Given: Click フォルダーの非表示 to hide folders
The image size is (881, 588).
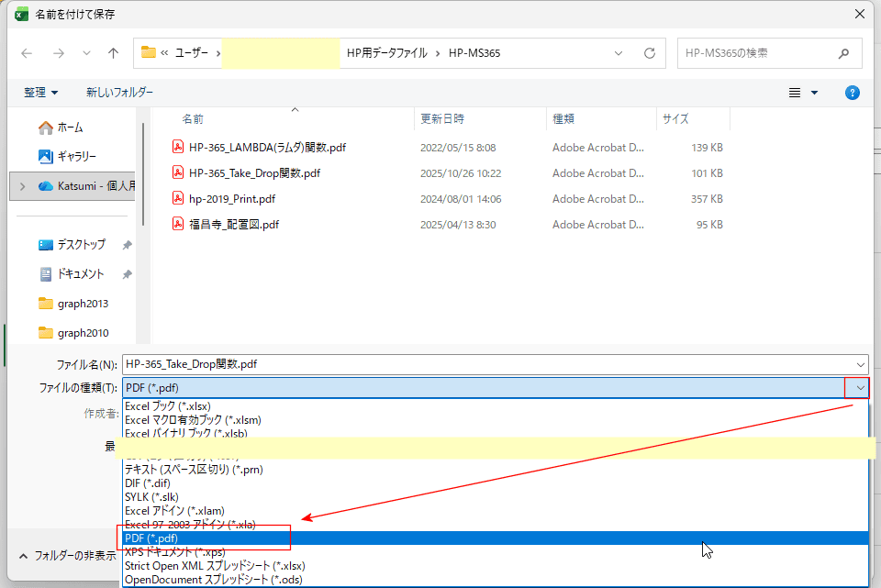Looking at the screenshot, I should (68, 556).
